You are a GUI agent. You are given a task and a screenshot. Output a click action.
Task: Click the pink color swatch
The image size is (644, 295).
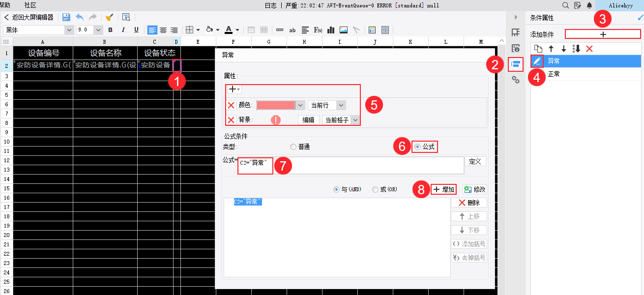tap(276, 105)
